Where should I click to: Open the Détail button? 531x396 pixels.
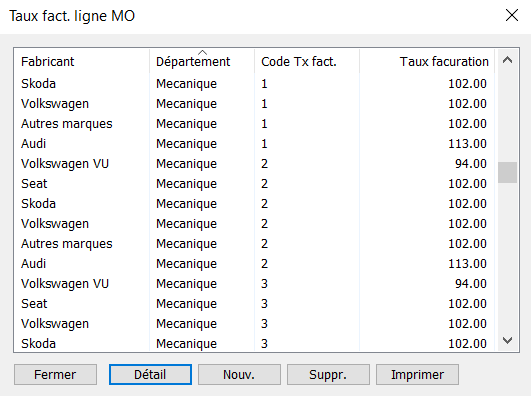150,375
